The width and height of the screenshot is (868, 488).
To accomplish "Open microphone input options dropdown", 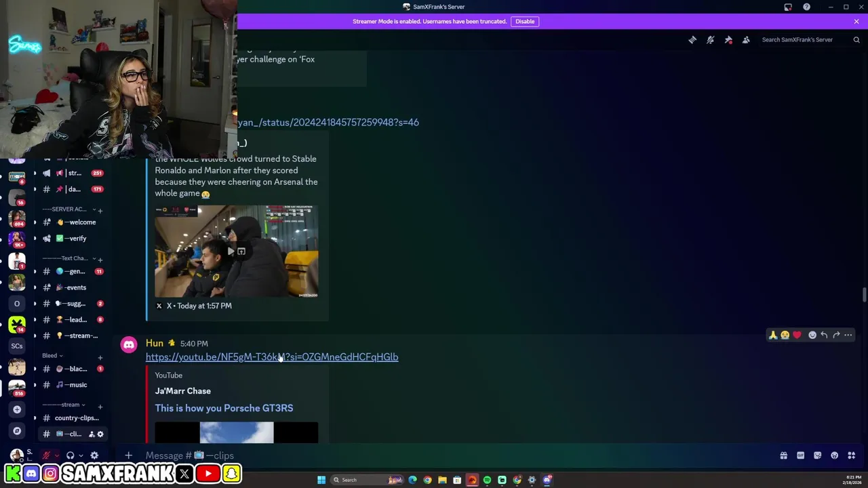I will pos(56,455).
